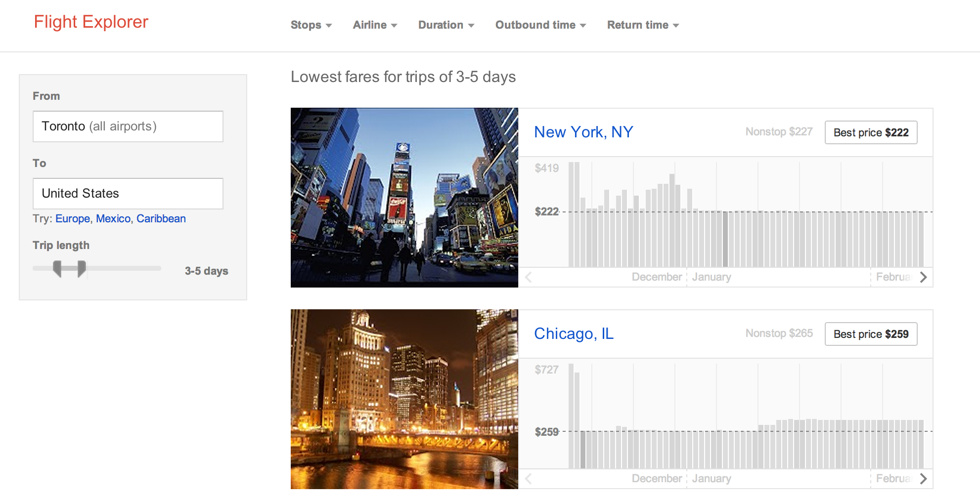Open the Stops filter dropdown
The height and width of the screenshot is (499, 980).
click(311, 25)
